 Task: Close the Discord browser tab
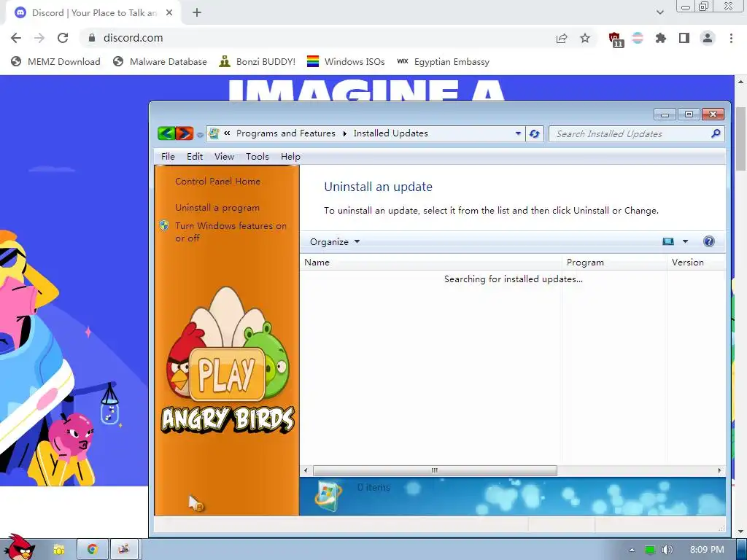point(169,13)
